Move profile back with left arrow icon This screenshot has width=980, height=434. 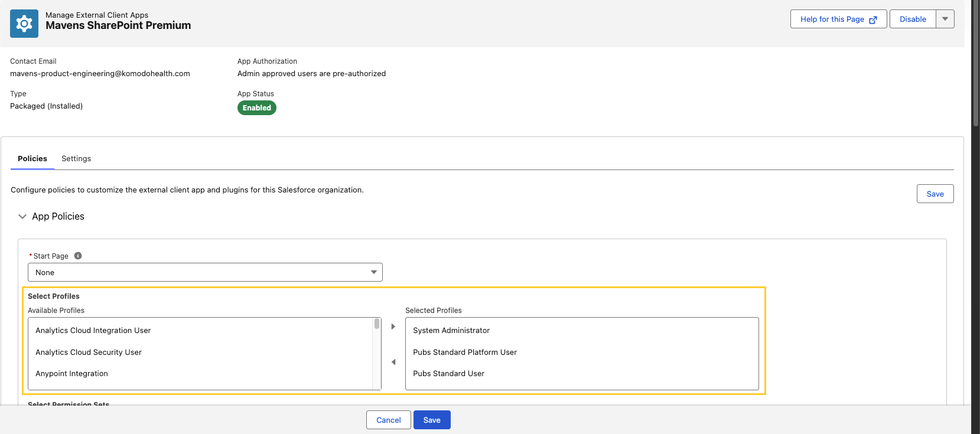[x=393, y=362]
